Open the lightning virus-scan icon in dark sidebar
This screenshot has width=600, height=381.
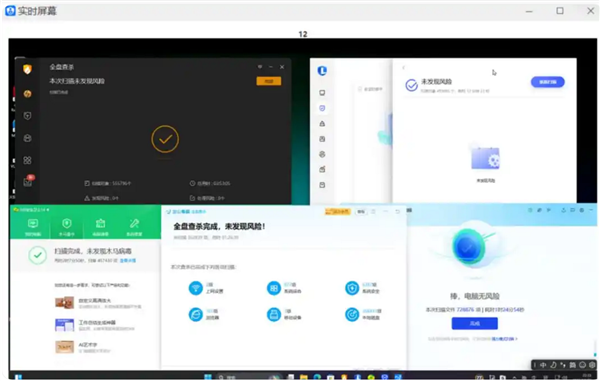click(27, 94)
